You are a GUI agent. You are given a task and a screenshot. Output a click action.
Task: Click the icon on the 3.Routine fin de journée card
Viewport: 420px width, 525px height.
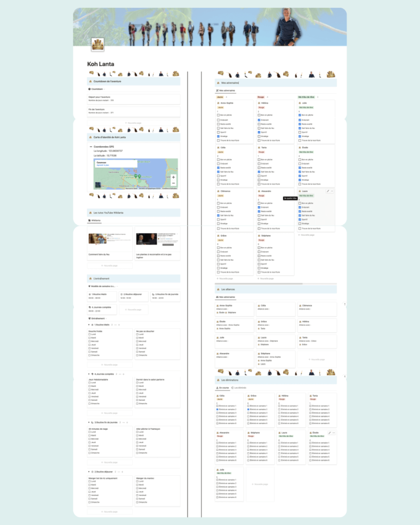153,294
